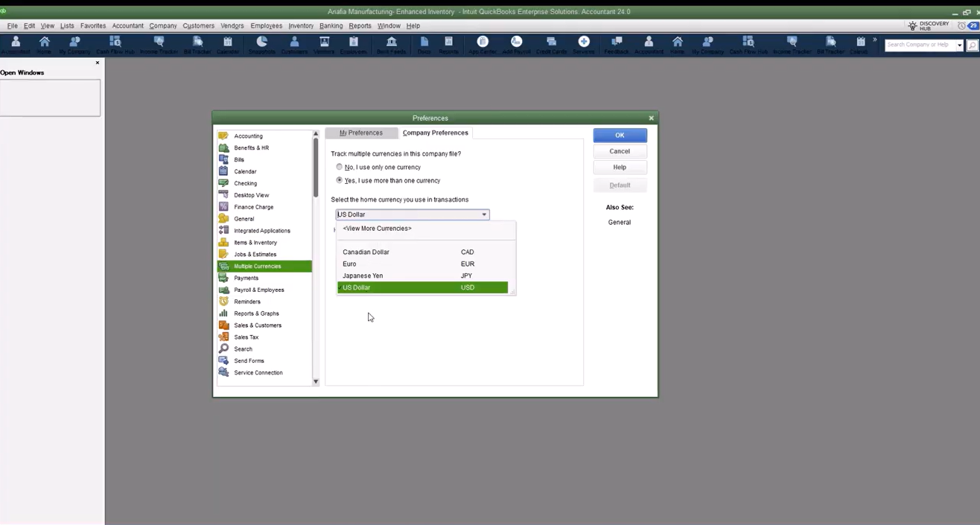Viewport: 980px width, 525px height.
Task: Select Payments in the preferences list
Action: 246,278
